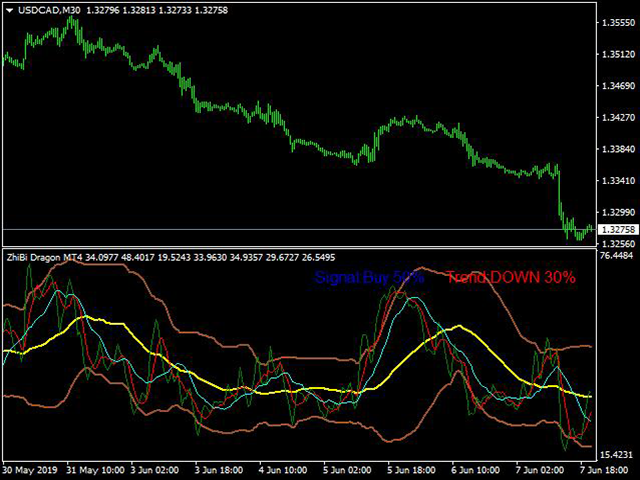This screenshot has width=640, height=480.
Task: Click the Trend DOWN 30% text
Action: (x=511, y=278)
